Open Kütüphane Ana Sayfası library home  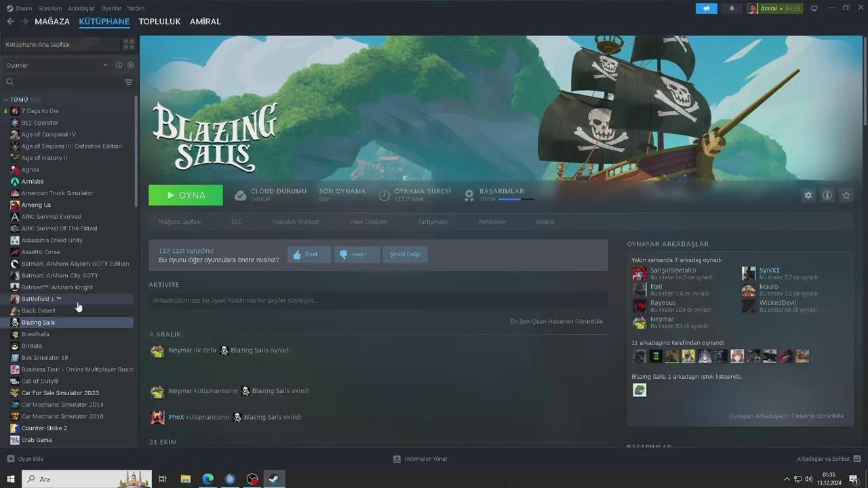(x=61, y=44)
